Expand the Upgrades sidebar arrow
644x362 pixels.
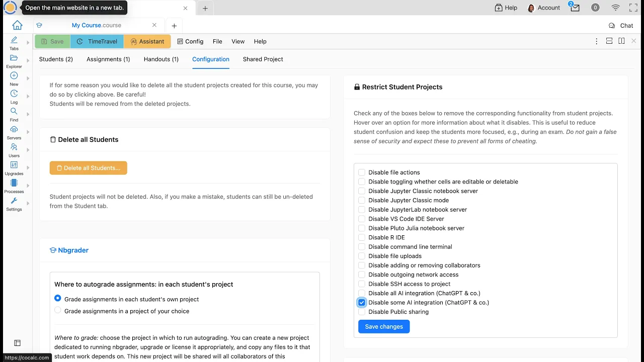click(x=28, y=168)
